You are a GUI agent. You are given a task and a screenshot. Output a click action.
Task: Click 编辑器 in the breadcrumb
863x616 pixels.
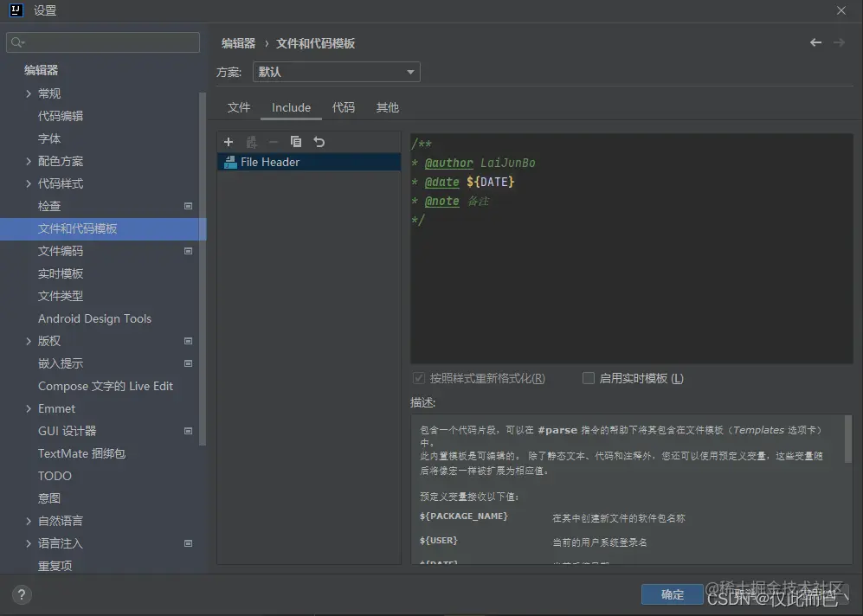(238, 43)
